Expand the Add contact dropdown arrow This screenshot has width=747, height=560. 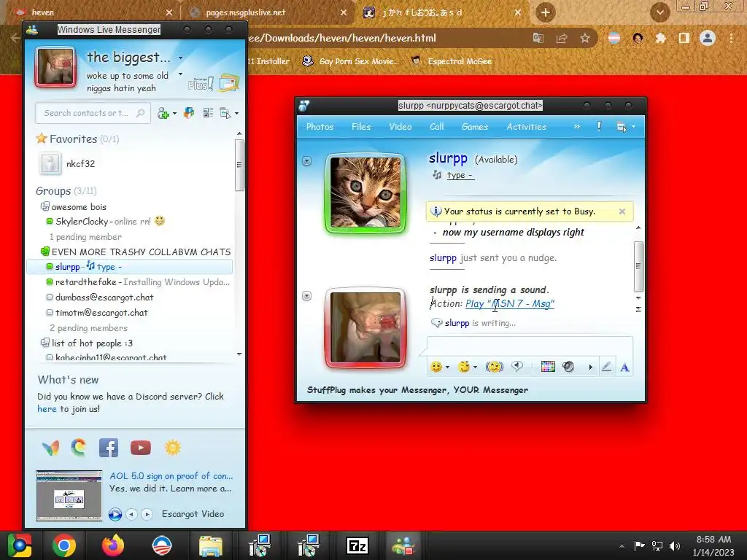click(x=175, y=113)
